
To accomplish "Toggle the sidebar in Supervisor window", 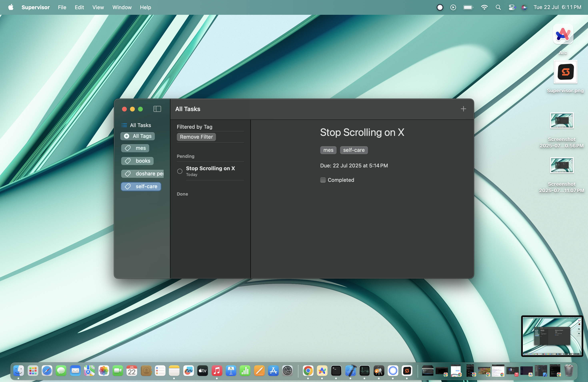I will 157,109.
